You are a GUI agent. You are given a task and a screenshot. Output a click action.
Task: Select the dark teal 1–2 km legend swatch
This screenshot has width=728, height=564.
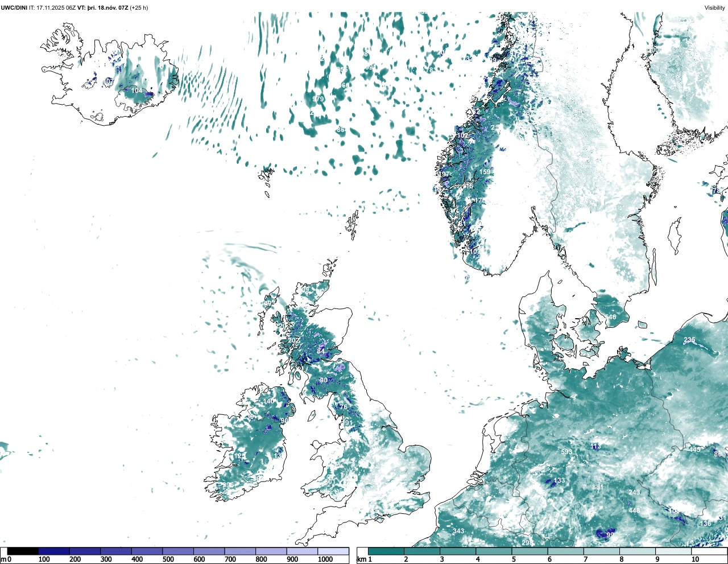tap(386, 551)
